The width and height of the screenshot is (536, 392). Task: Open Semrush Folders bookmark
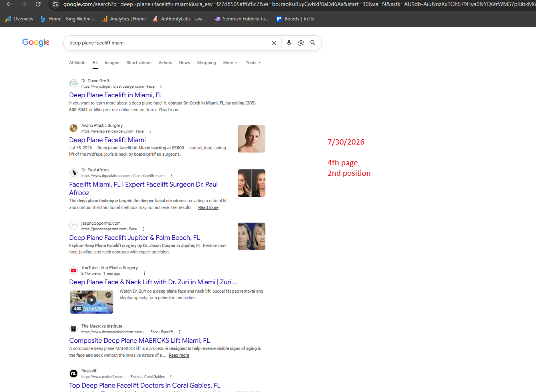pos(241,19)
